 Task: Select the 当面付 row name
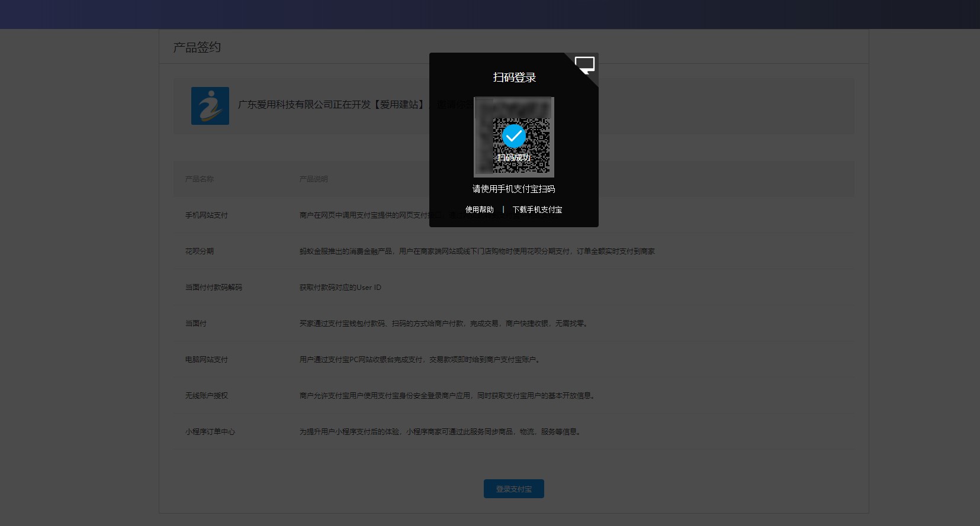click(196, 324)
